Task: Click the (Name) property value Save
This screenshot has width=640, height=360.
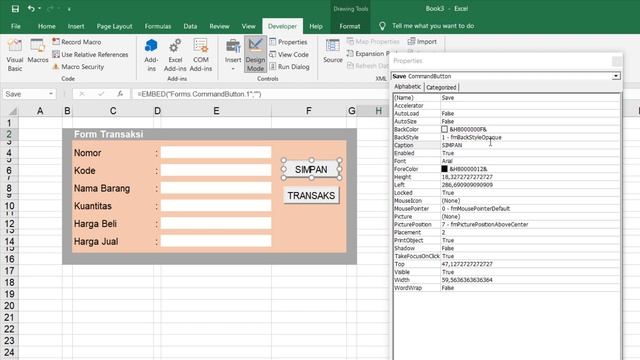Action: click(x=448, y=98)
